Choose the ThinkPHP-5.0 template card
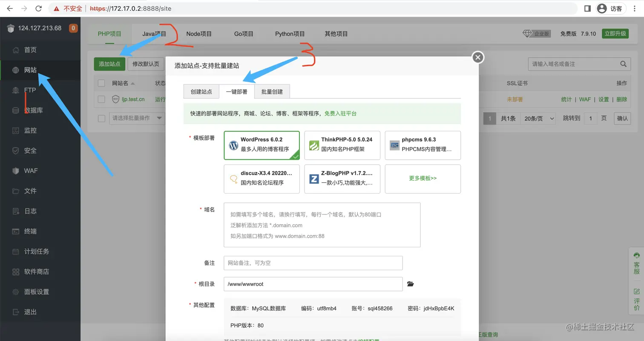The height and width of the screenshot is (341, 644). (x=342, y=145)
